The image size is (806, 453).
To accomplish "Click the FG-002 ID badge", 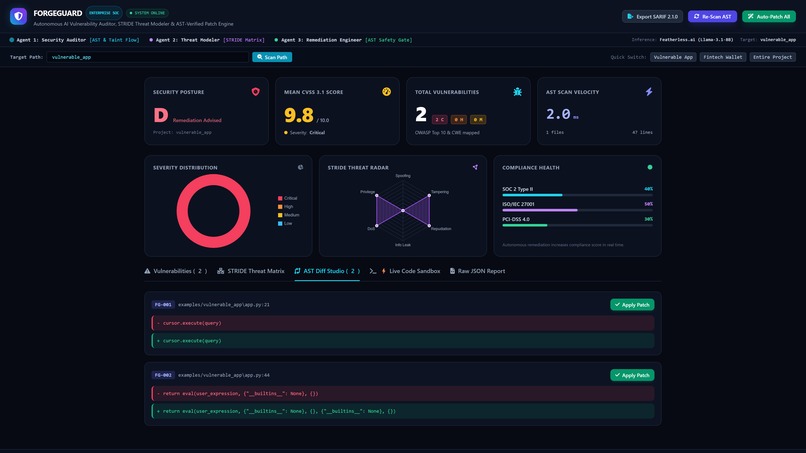I will 163,375.
